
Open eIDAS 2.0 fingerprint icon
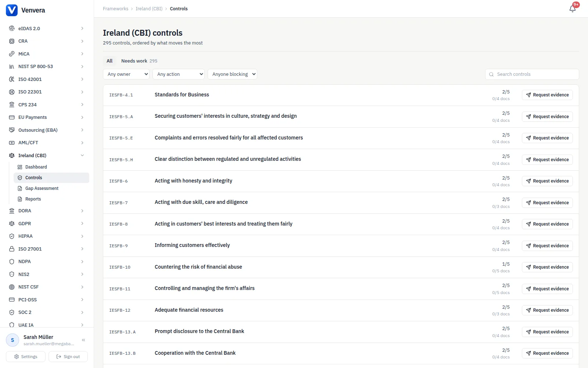12,28
